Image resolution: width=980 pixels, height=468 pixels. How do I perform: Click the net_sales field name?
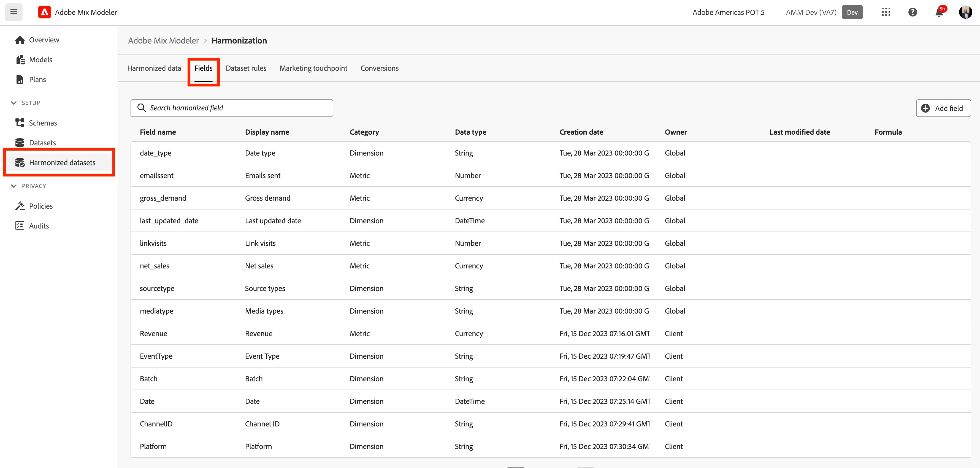(155, 266)
